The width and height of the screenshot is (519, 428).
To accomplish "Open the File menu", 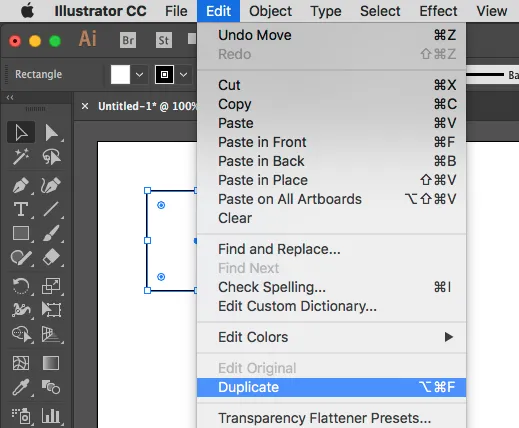I will [176, 11].
